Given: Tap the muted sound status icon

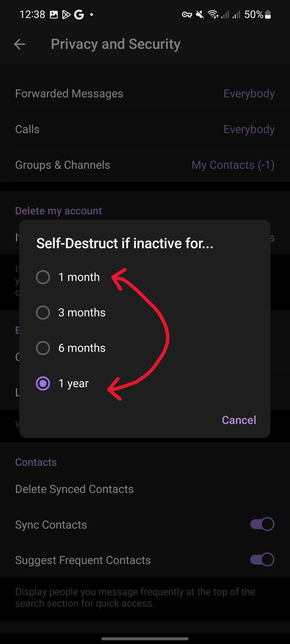Looking at the screenshot, I should pos(200,14).
